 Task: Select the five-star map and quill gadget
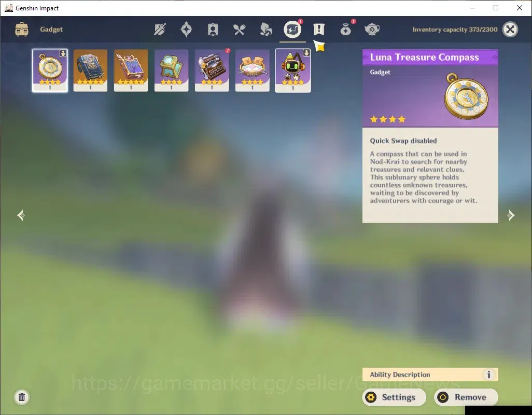click(x=131, y=70)
